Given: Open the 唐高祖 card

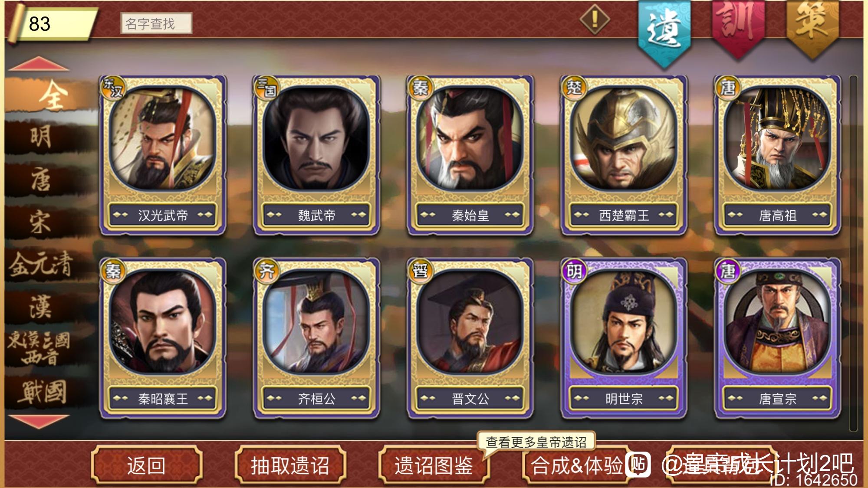Looking at the screenshot, I should pyautogui.click(x=777, y=155).
